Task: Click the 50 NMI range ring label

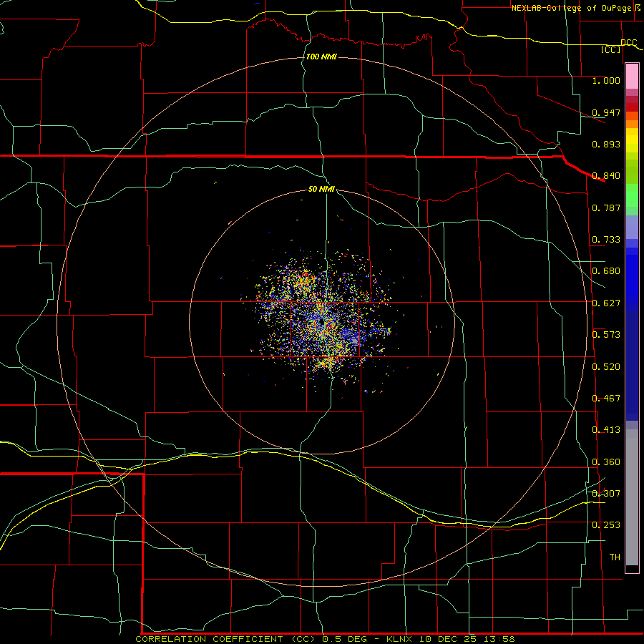Action: click(321, 189)
